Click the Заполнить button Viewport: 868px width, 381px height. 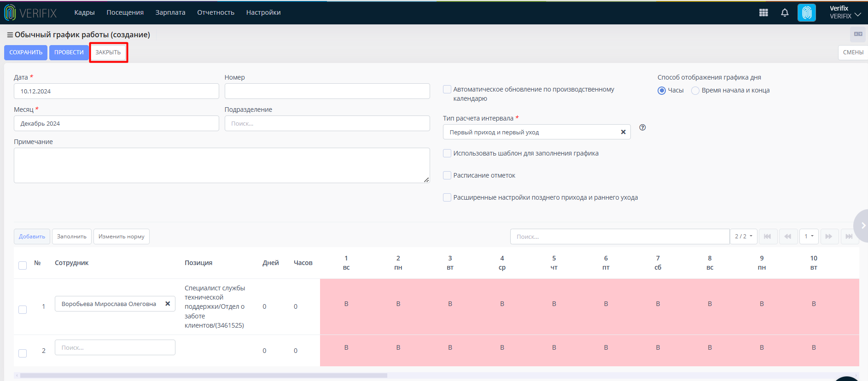click(72, 237)
